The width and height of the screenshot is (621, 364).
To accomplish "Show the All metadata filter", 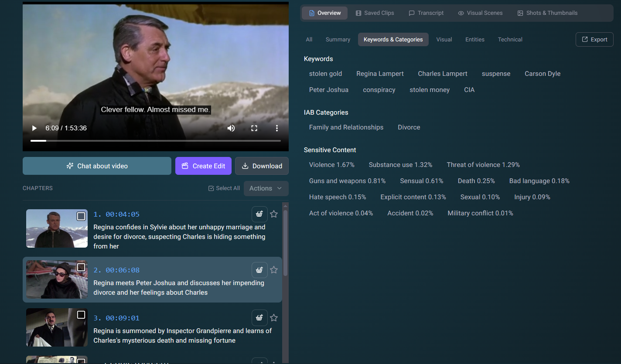I will tap(309, 39).
